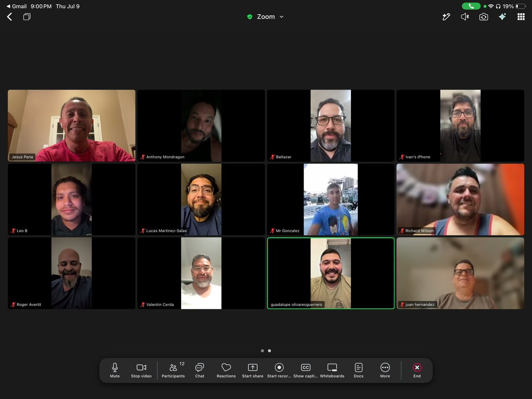Toggle the Bluetooth speaker audio icon
This screenshot has height=399, width=532.
pyautogui.click(x=465, y=16)
